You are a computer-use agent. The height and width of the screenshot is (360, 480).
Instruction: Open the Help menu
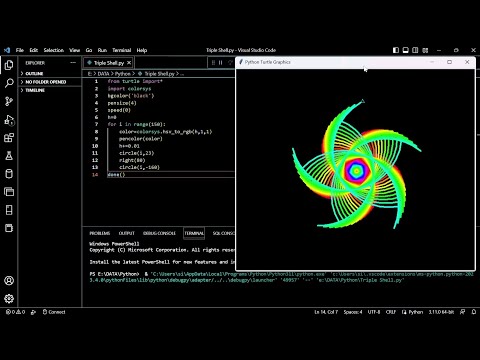click(142, 50)
